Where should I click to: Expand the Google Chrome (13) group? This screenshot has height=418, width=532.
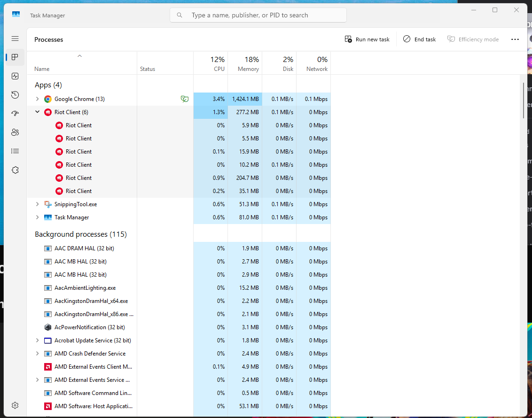click(x=37, y=99)
